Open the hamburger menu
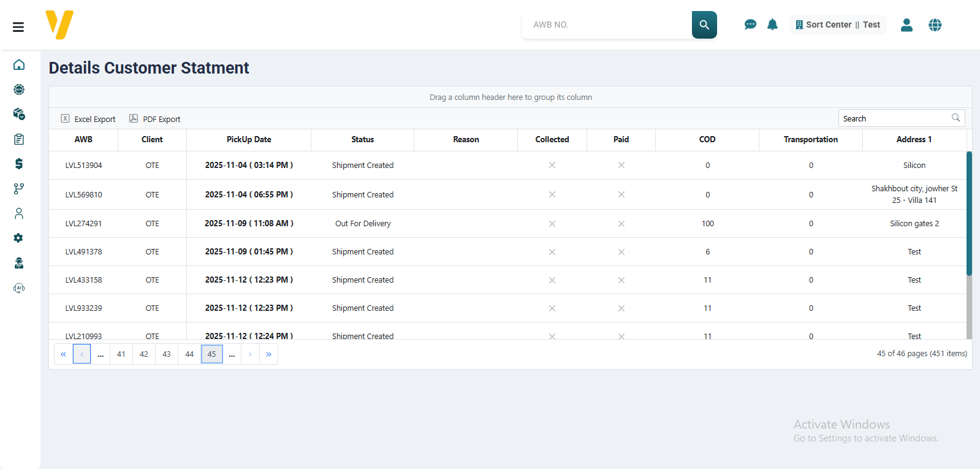The width and height of the screenshot is (980, 469). point(18,27)
